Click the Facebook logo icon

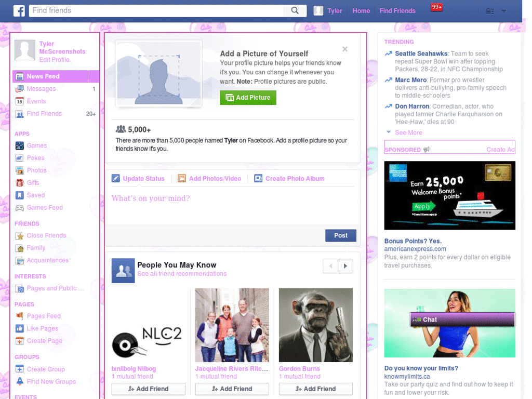[19, 10]
